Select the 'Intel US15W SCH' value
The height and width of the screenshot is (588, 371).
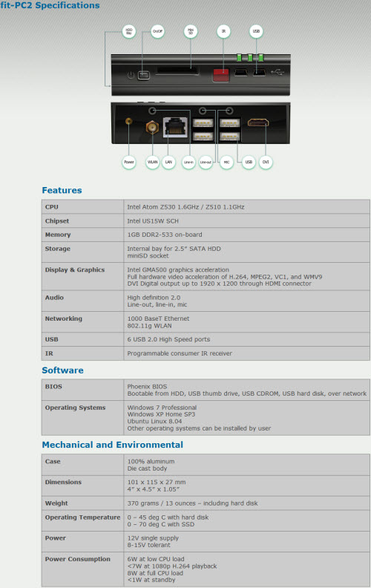(153, 221)
